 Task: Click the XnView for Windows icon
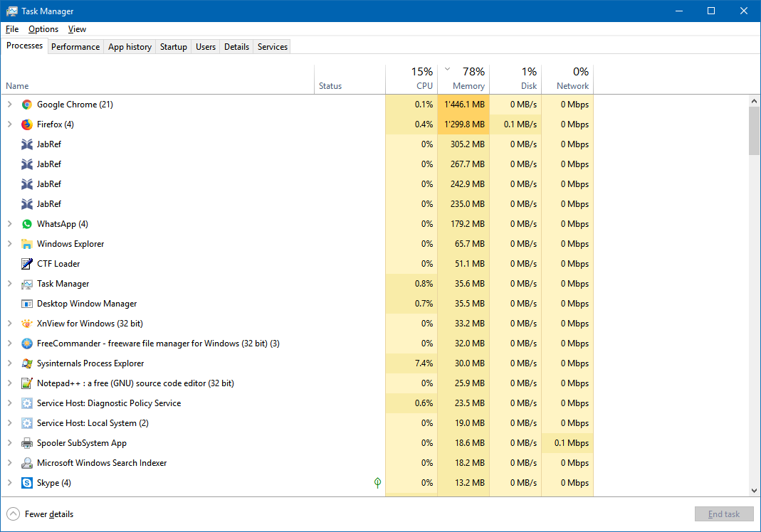tap(26, 324)
